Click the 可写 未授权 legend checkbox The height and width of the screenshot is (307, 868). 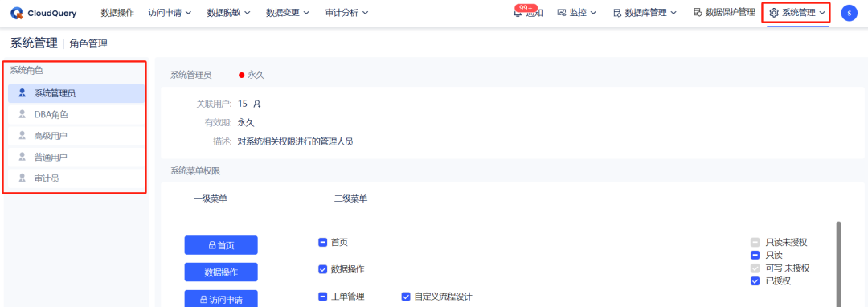point(755,268)
